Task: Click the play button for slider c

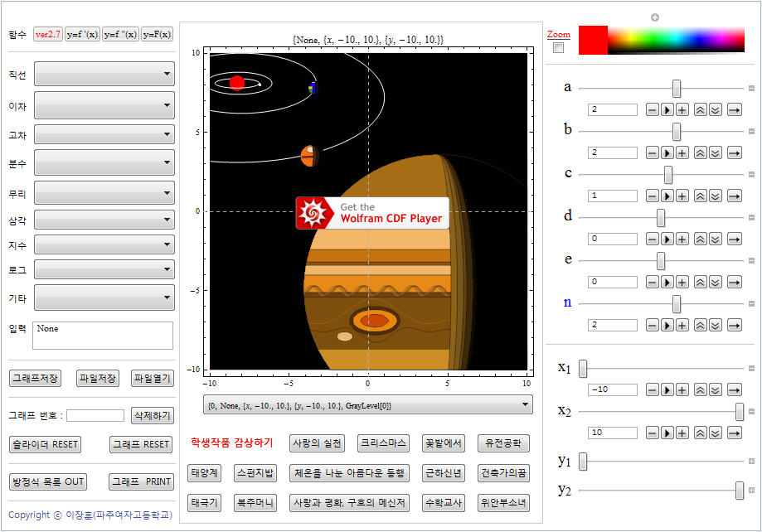Action: (667, 196)
